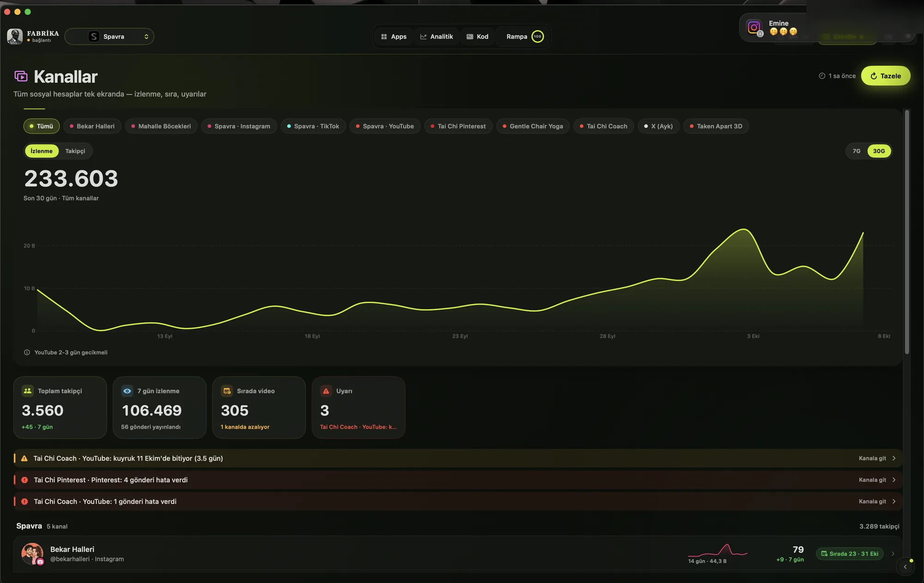Click the Fabrika profile avatar

click(15, 37)
